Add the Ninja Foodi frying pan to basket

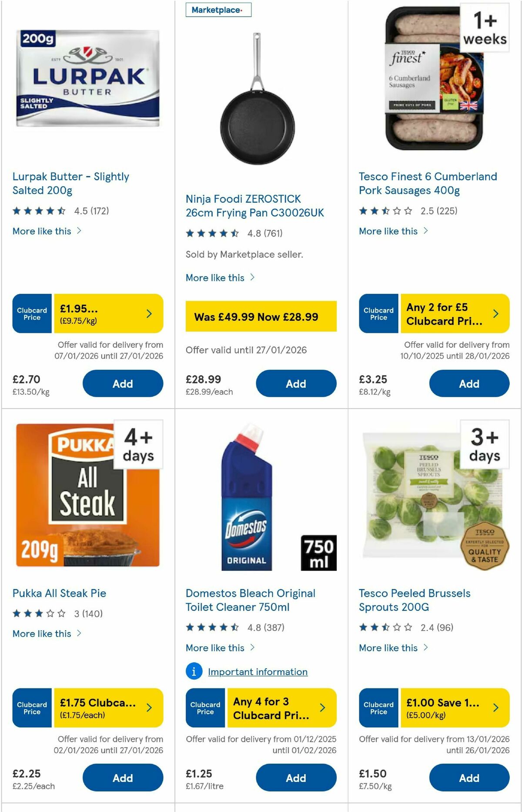click(x=295, y=383)
